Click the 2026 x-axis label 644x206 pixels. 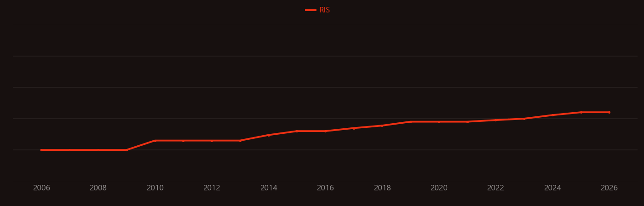[x=609, y=188]
